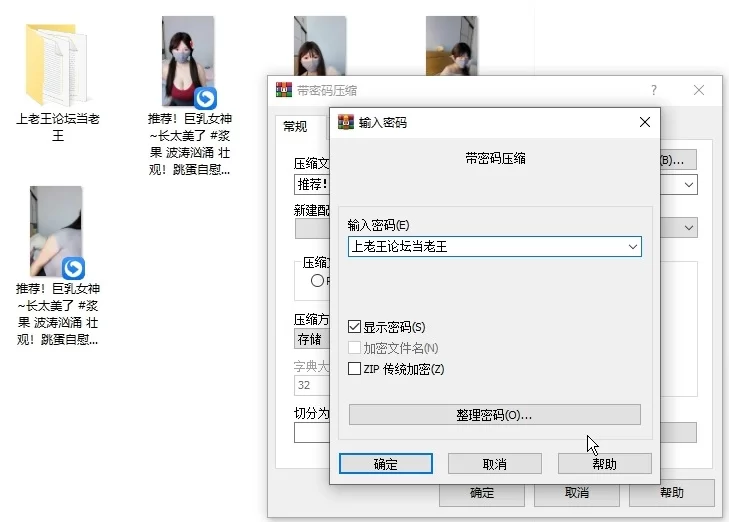The width and height of the screenshot is (729, 522).
Task: Click into the 输入密码 text field
Action: [485, 246]
